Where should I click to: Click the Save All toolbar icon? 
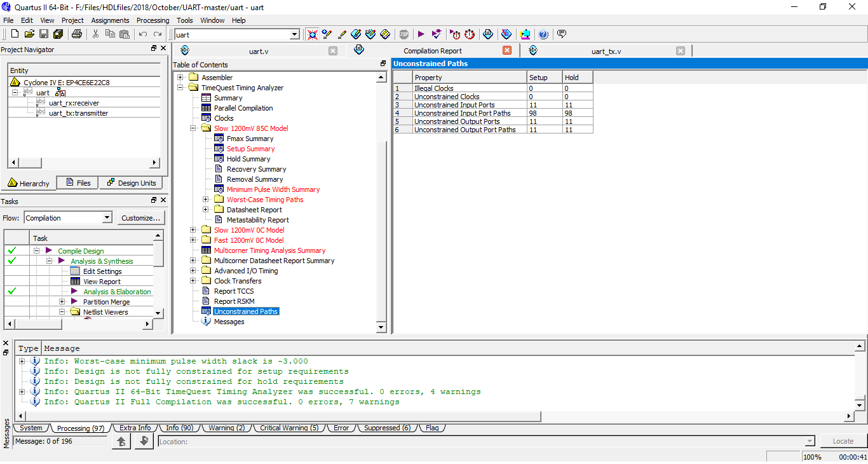click(x=58, y=34)
